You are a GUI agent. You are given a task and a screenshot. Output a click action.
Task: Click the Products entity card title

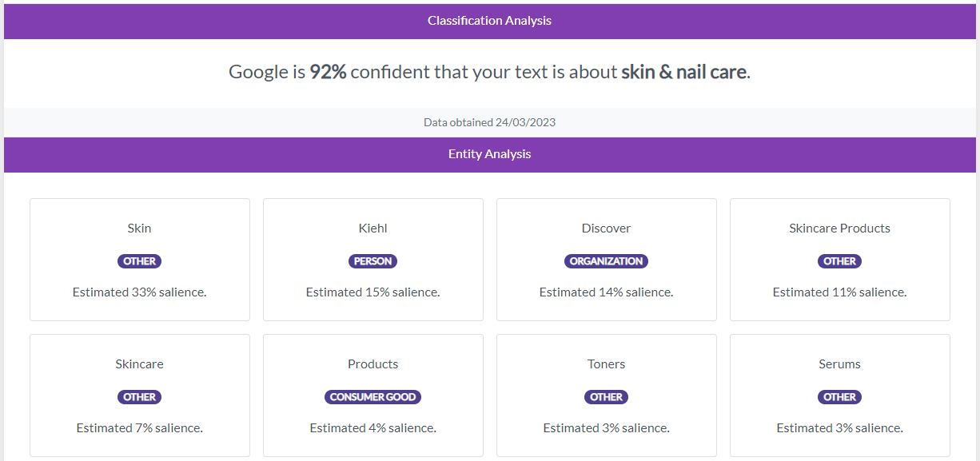[373, 364]
